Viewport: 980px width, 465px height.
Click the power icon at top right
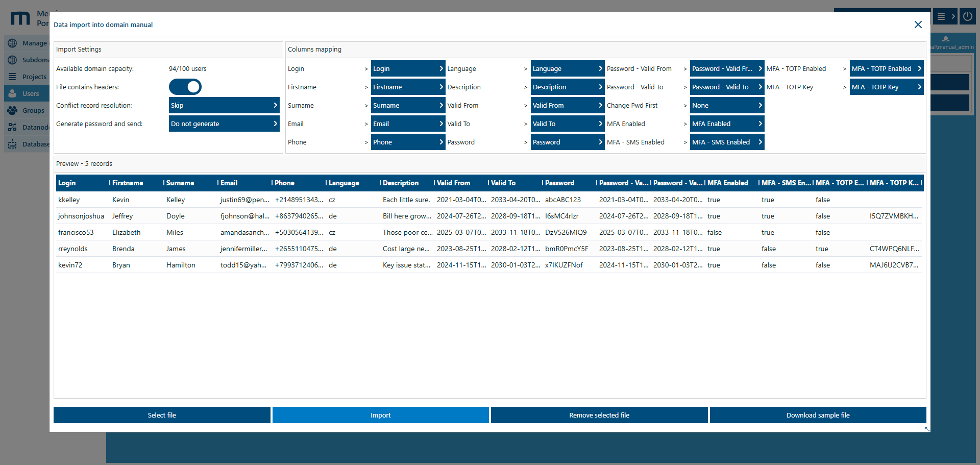967,16
